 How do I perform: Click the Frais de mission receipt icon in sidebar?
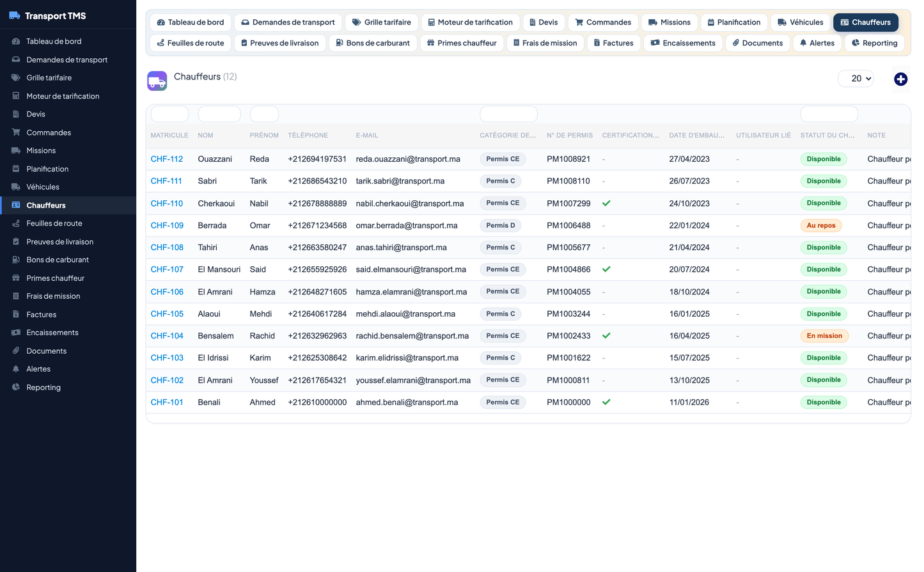(16, 296)
